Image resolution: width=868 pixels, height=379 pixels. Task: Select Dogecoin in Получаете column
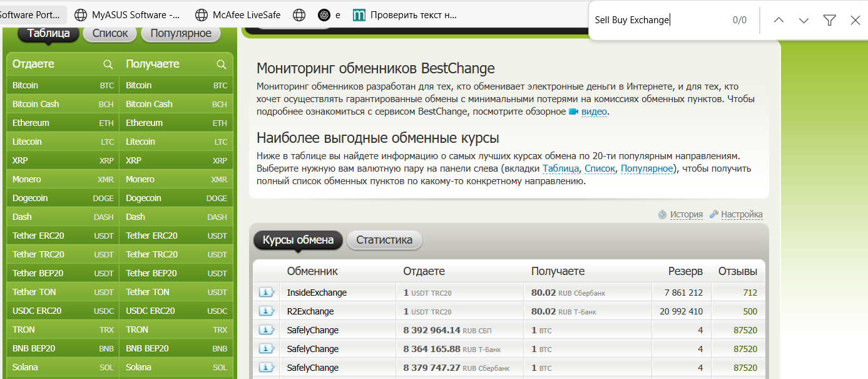(176, 198)
